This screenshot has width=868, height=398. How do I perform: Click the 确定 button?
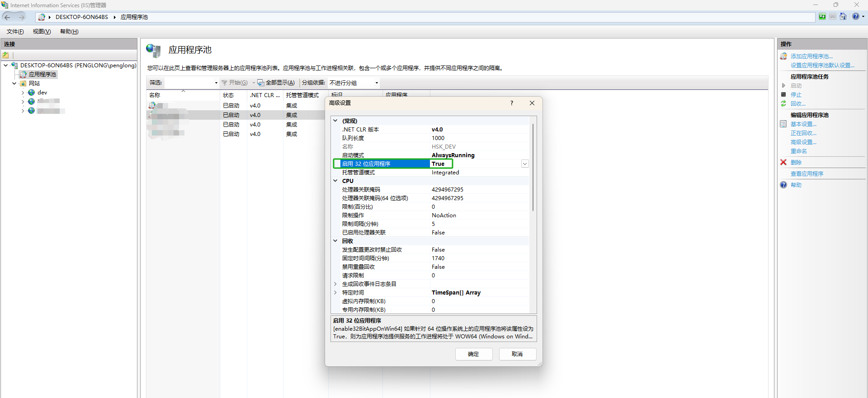[474, 354]
